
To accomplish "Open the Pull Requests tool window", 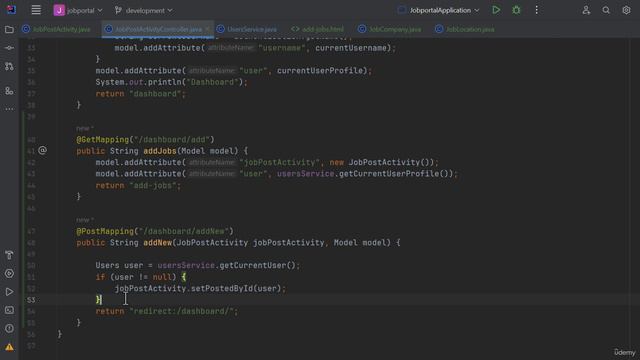I will (x=9, y=66).
